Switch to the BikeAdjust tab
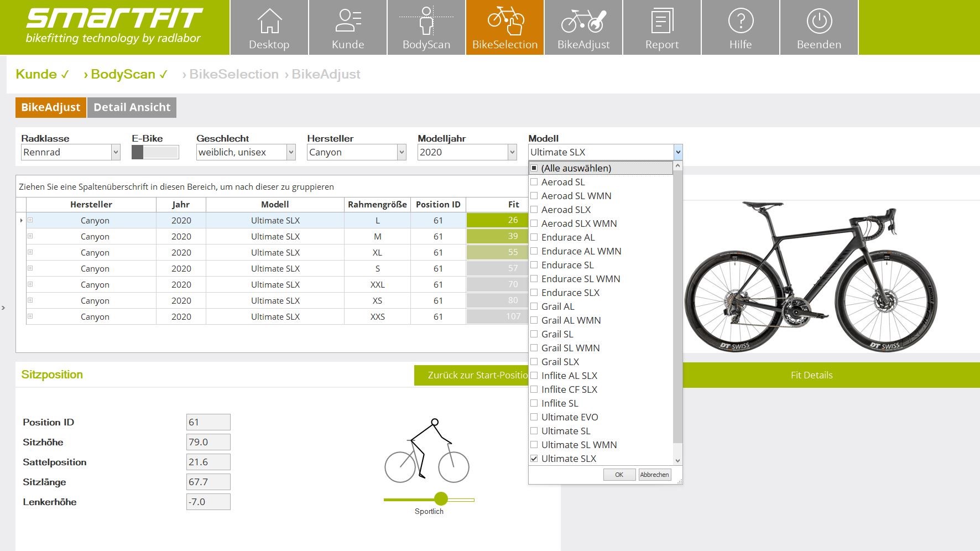 (51, 107)
